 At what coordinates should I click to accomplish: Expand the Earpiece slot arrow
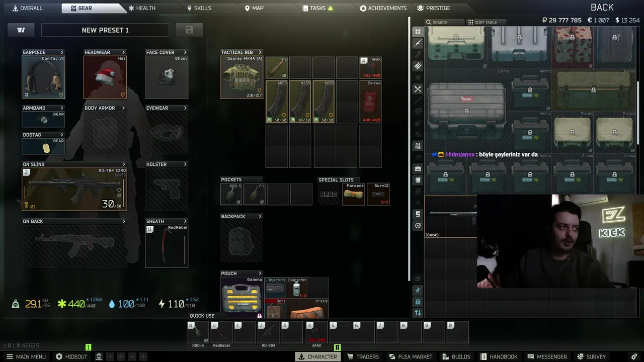(x=62, y=52)
